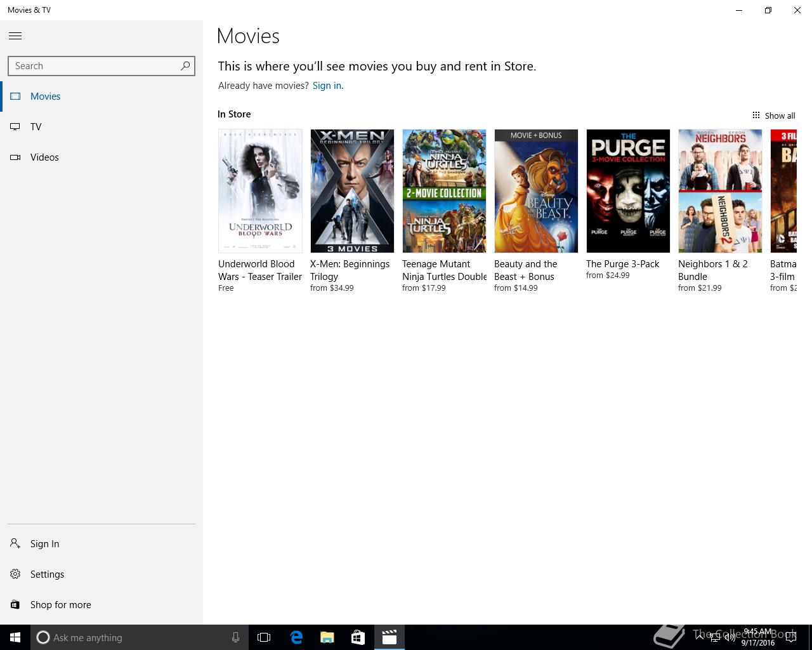Click the Movies film icon in sidebar
812x650 pixels.
[15, 96]
